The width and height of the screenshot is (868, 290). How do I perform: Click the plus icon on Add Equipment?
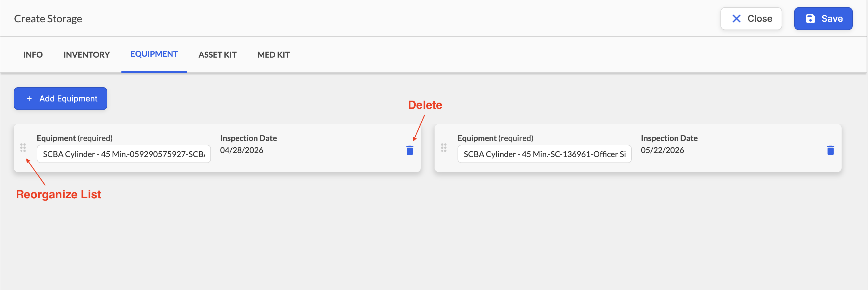point(29,99)
